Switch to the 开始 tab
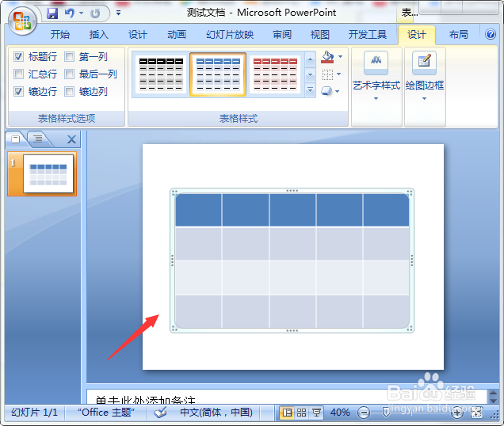Image resolution: width=504 pixels, height=426 pixels. pyautogui.click(x=59, y=34)
